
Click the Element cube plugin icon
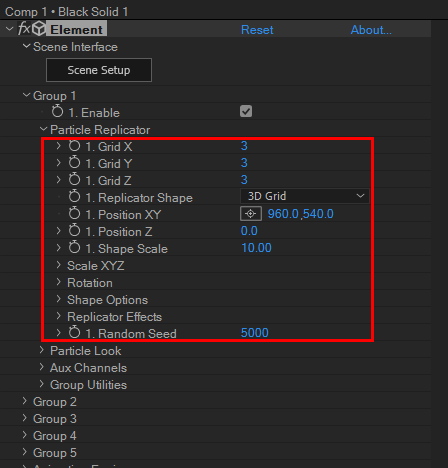39,29
